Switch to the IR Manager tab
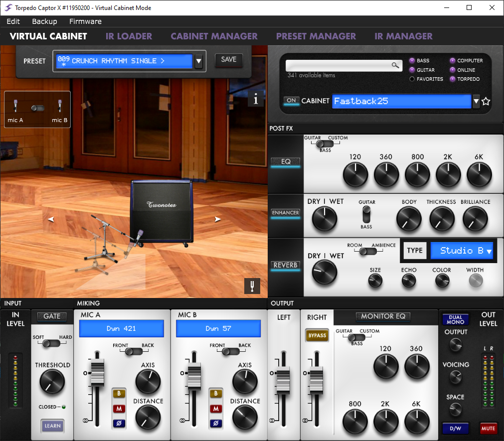Viewport: 504px width, 441px height. (x=403, y=36)
